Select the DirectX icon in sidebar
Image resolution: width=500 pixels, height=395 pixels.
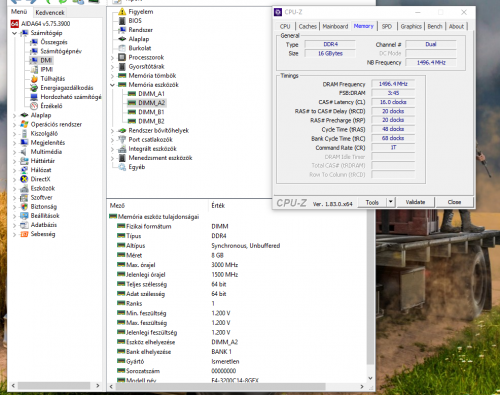(x=24, y=179)
